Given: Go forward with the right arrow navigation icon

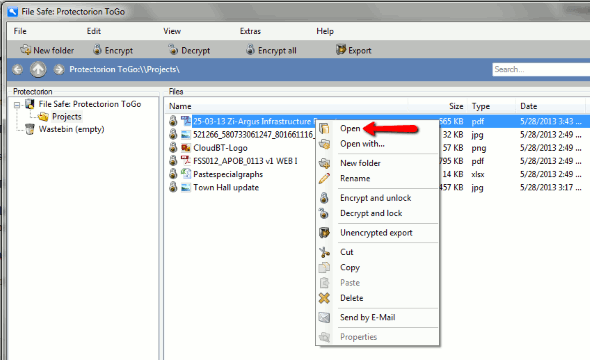Looking at the screenshot, I should point(59,70).
